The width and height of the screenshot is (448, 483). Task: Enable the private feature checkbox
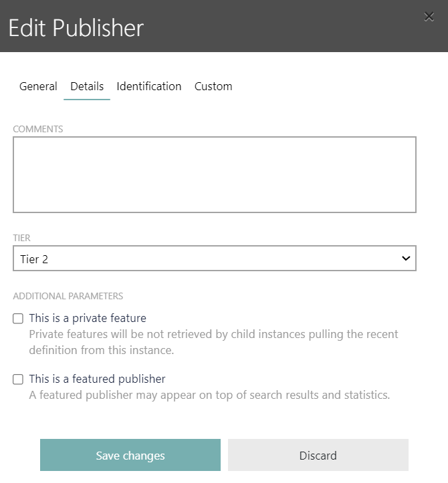pyautogui.click(x=18, y=319)
